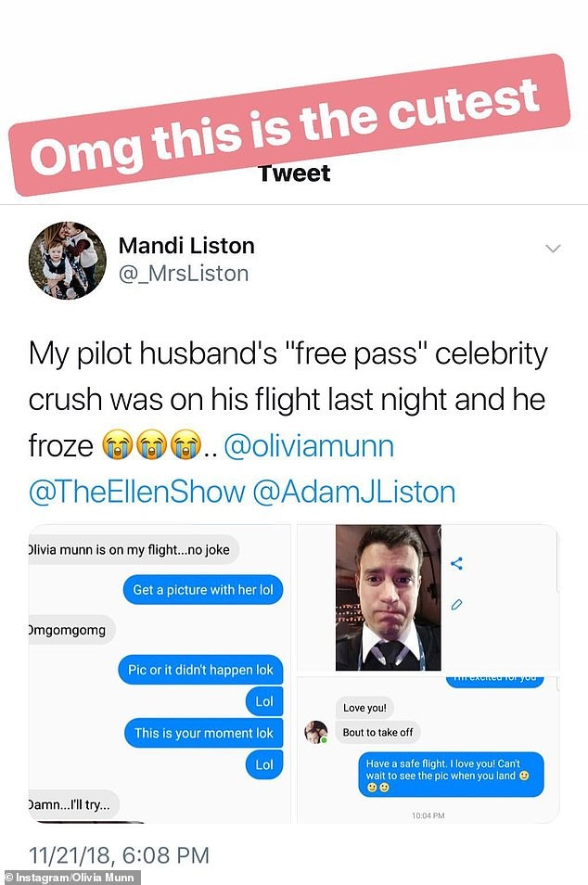
Task: Open the @oliviamunn mention link
Action: tap(309, 446)
